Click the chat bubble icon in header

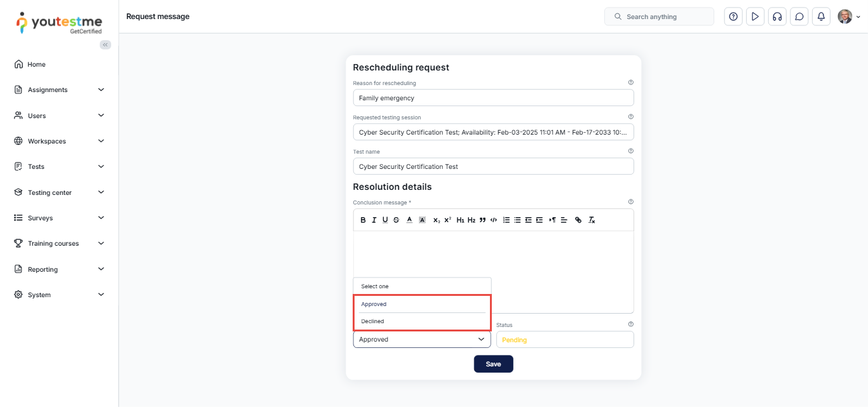coord(799,17)
